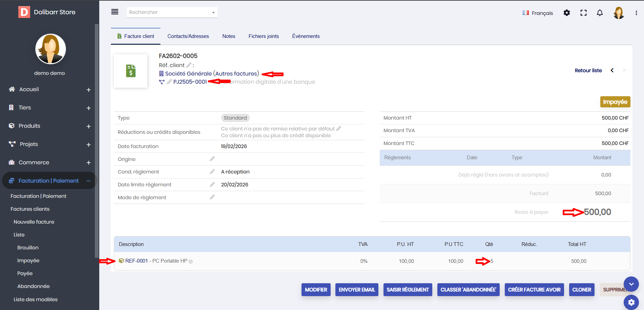Go to previous invoice arrow
Screen dimensions: 644x310
pyautogui.click(x=612, y=70)
